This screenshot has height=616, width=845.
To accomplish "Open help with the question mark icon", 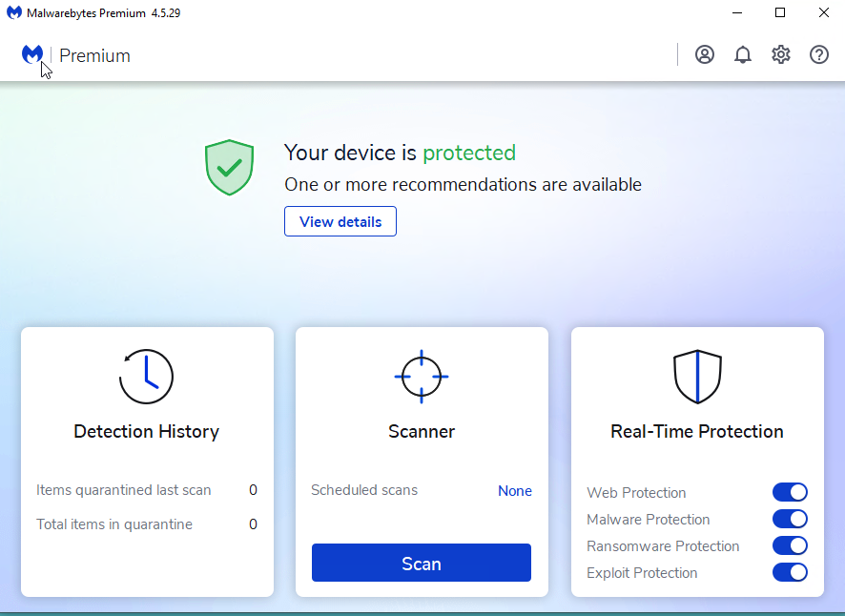I will click(x=819, y=54).
